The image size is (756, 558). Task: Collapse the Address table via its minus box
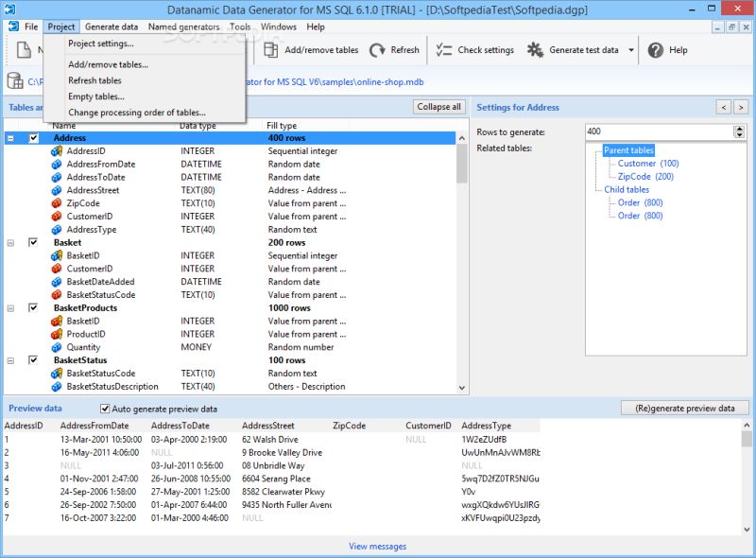(11, 137)
